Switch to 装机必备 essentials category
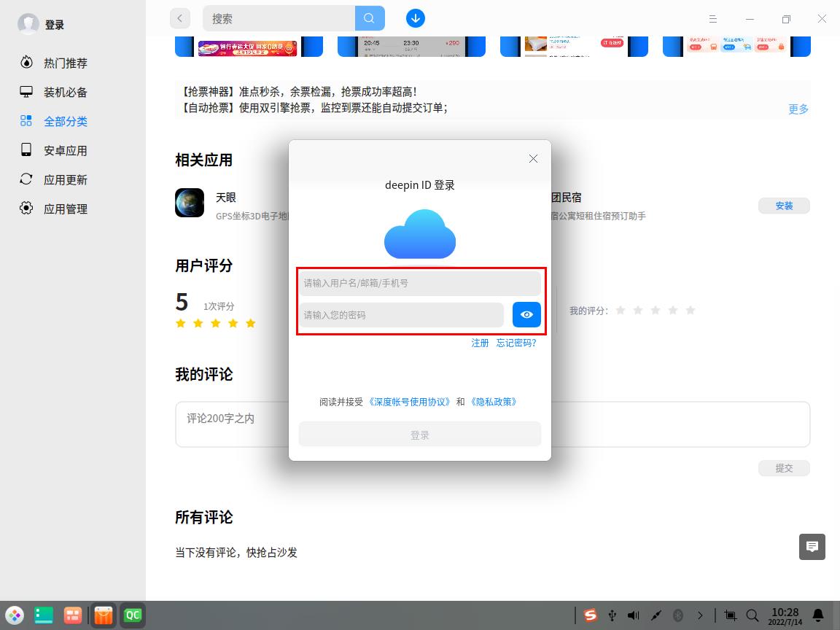 (x=64, y=92)
